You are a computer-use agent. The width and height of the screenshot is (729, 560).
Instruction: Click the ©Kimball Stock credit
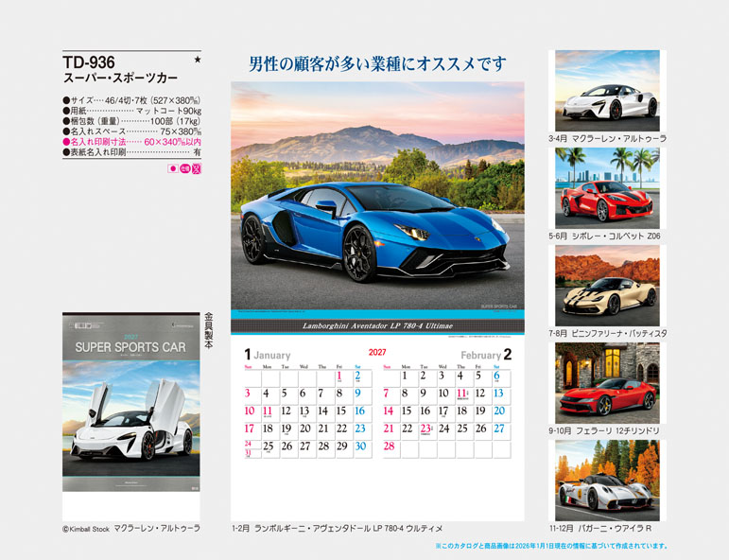pos(86,529)
